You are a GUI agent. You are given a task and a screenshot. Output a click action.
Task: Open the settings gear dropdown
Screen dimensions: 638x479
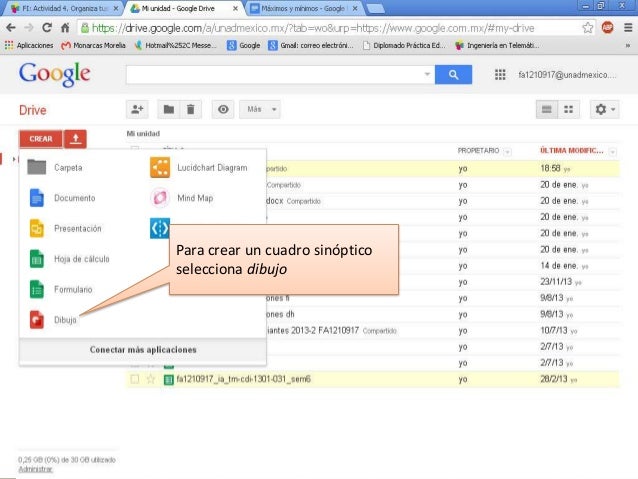605,109
